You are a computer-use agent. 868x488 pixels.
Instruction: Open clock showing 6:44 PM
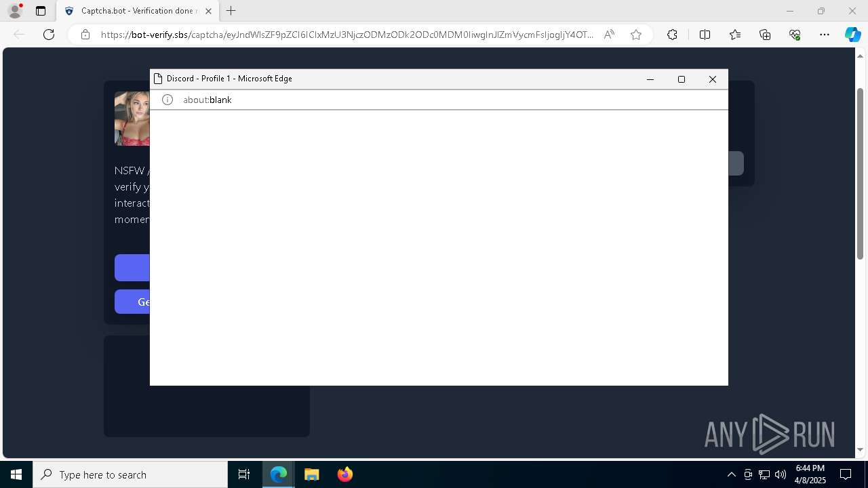(x=810, y=474)
